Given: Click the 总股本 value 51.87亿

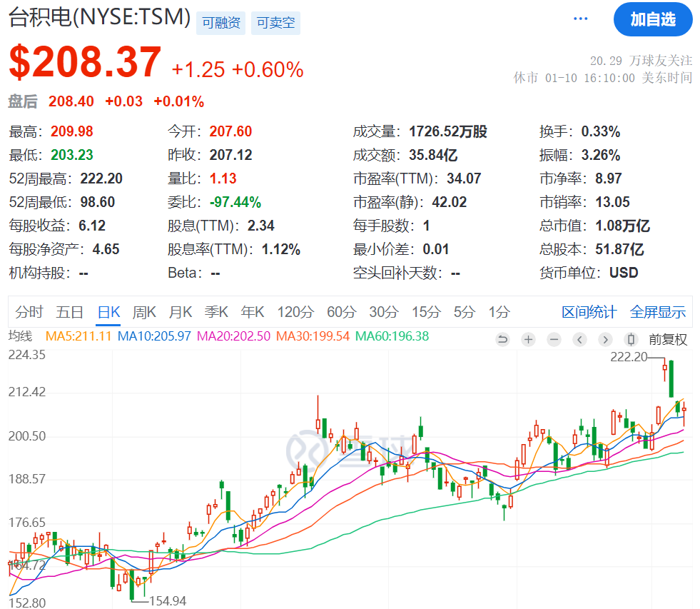Looking at the screenshot, I should [x=619, y=249].
